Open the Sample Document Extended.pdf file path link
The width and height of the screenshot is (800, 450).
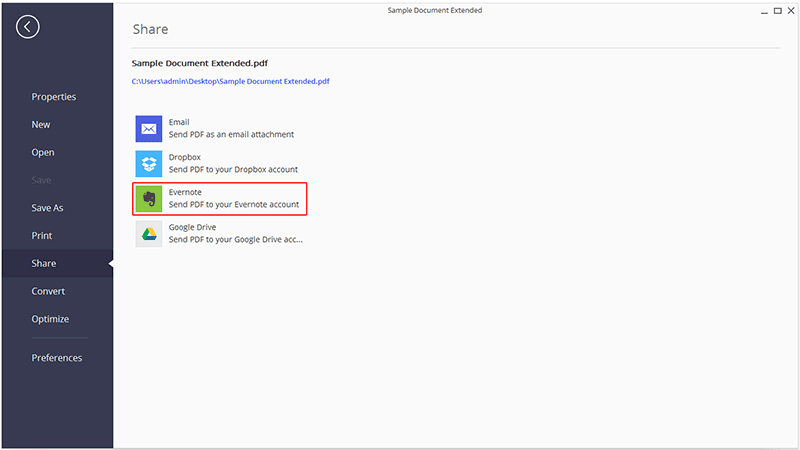231,81
